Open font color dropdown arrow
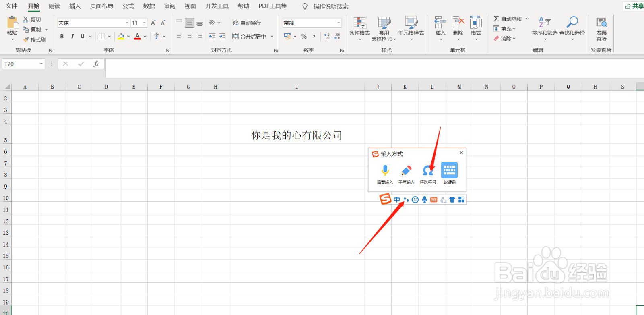The width and height of the screenshot is (644, 315). pos(145,36)
